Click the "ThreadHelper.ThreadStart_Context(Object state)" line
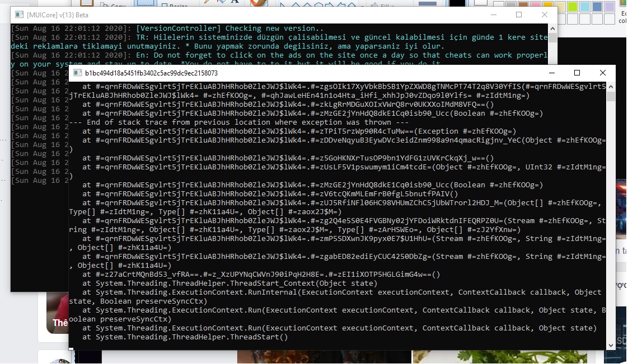Viewport: 628px width, 364px height. (230, 283)
